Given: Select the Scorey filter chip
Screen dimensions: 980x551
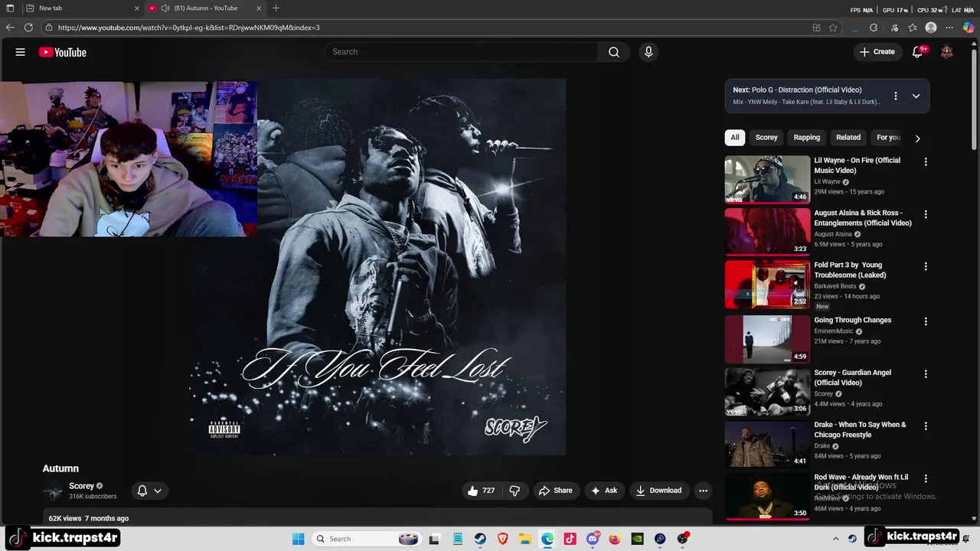Looking at the screenshot, I should (766, 138).
